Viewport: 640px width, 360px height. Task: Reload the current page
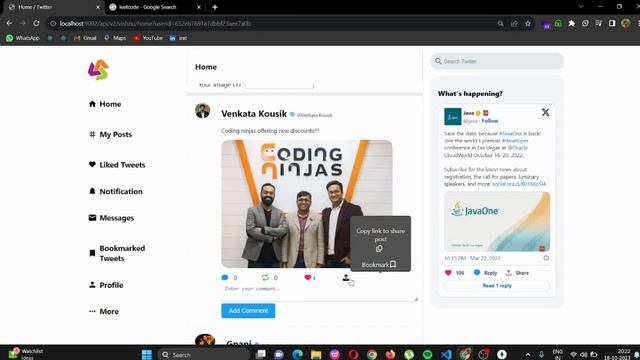tap(36, 24)
